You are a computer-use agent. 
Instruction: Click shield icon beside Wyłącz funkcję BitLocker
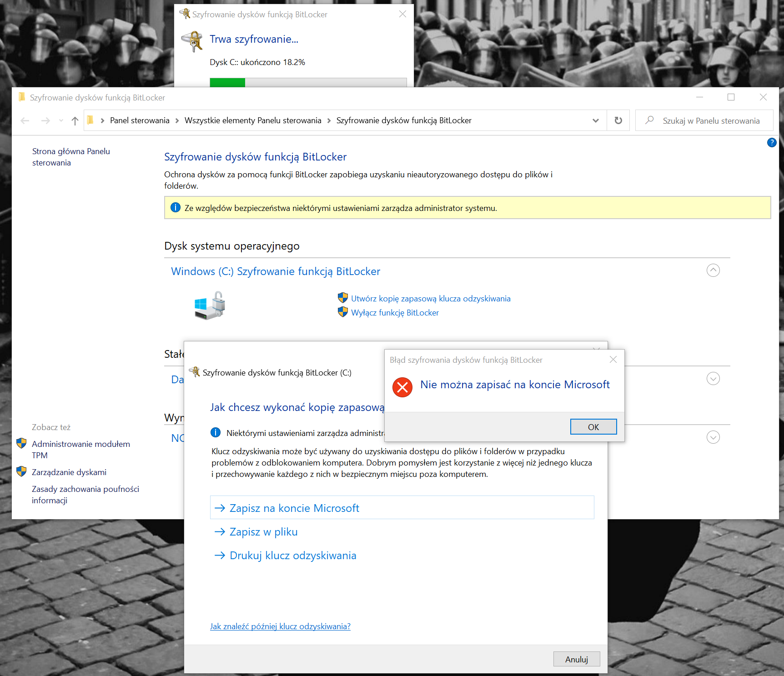(343, 312)
